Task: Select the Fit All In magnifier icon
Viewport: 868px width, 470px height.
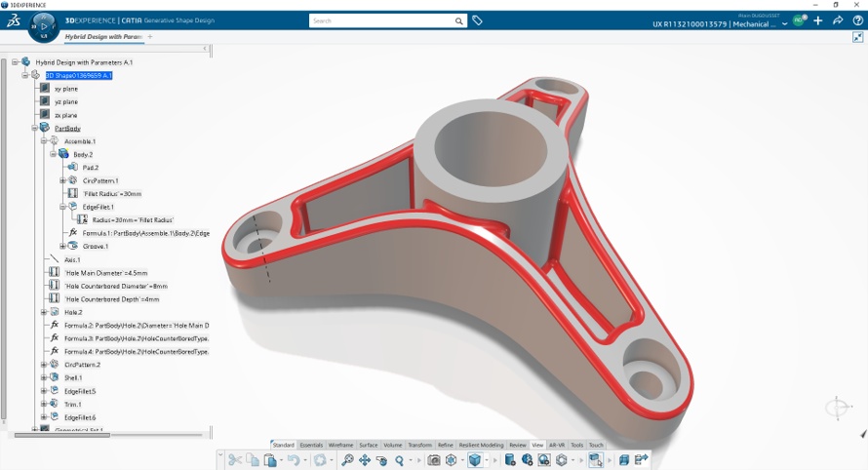Action: (347, 459)
